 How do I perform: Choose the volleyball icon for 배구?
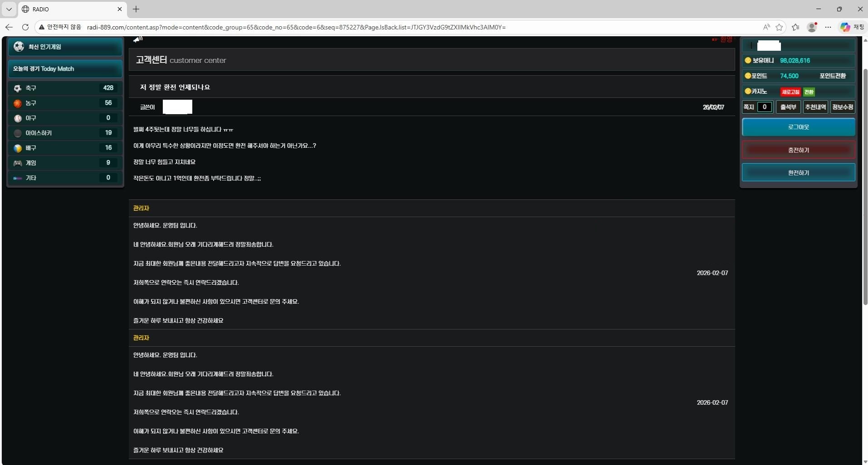pos(18,148)
